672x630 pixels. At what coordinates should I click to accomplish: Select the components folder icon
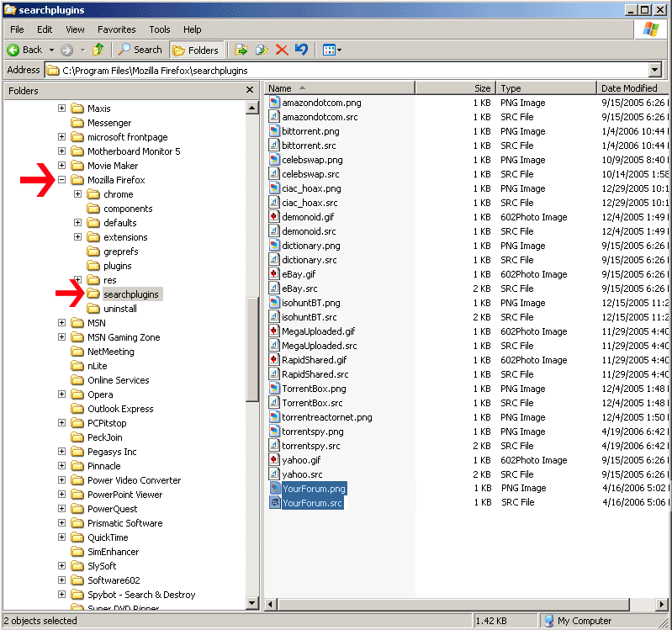tap(93, 209)
